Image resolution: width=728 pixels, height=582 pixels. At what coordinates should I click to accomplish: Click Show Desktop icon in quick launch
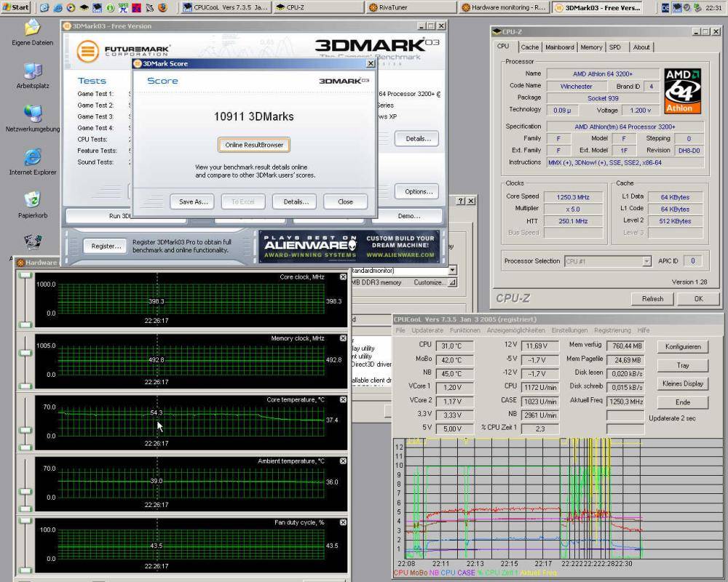[44, 7]
